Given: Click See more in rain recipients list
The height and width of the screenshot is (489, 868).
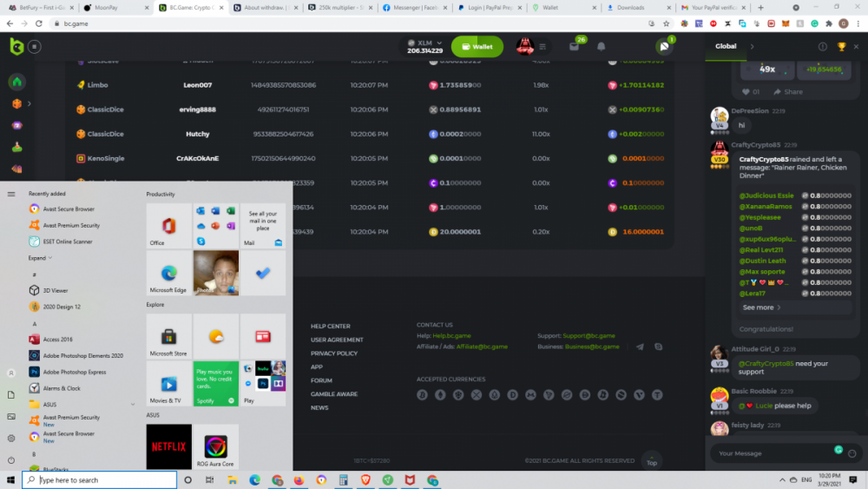Looking at the screenshot, I should coord(761,307).
